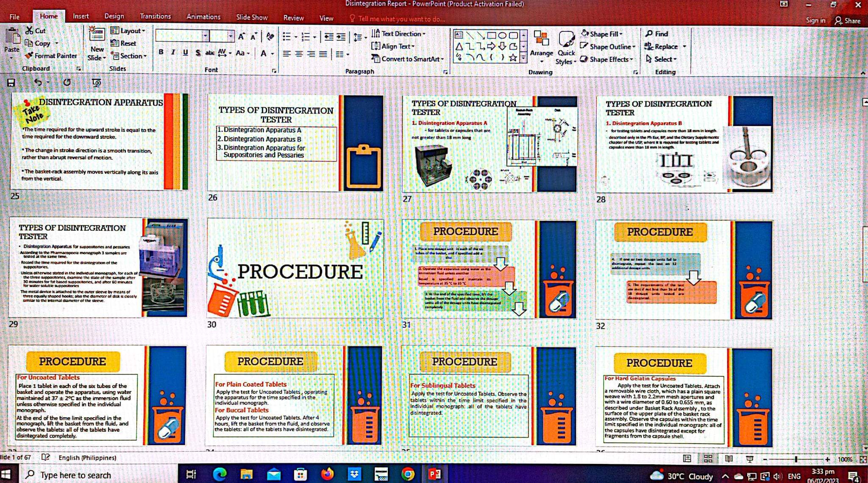Open PowerPoint from the Windows taskbar
The image size is (868, 483).
434,474
